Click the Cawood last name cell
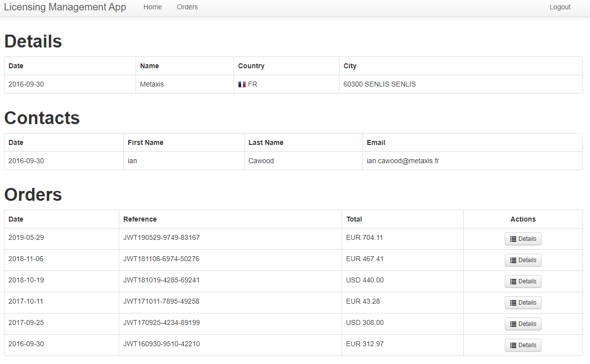Viewport: 590px width, 364px height. pyautogui.click(x=261, y=161)
